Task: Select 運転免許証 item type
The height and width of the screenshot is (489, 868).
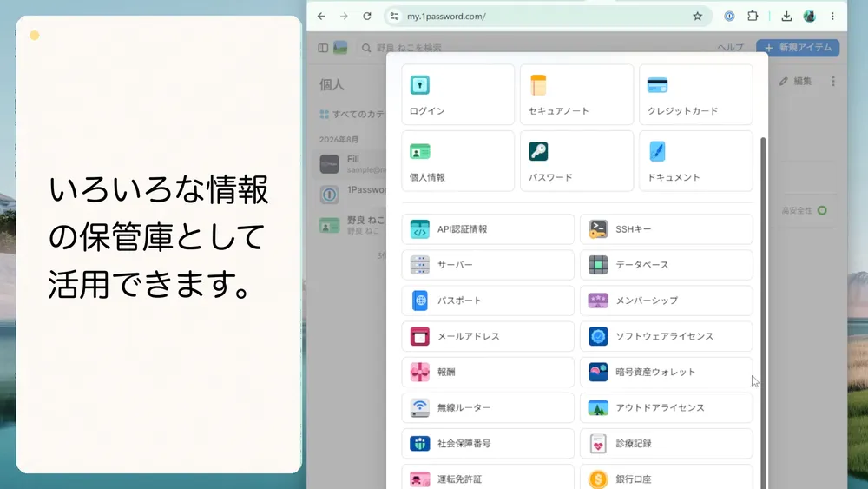Action: (x=488, y=478)
